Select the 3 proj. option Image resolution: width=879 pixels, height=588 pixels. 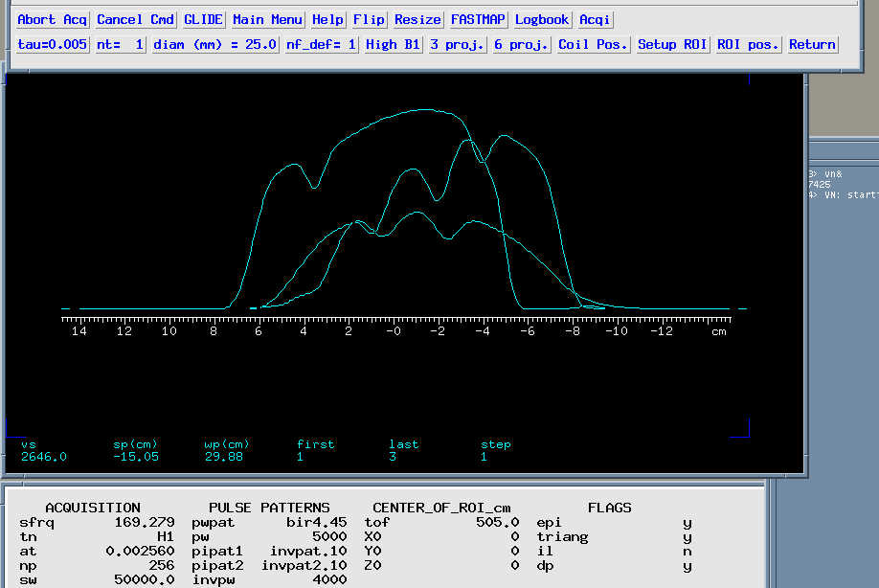click(457, 44)
